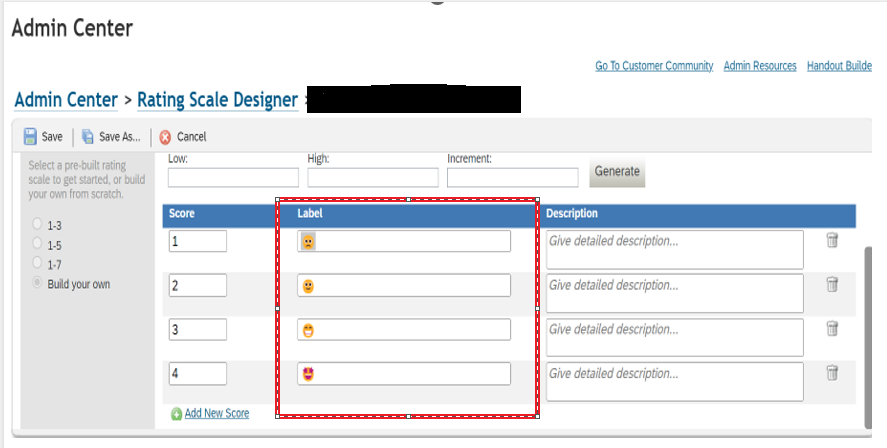
Task: Click the Description box for score 1
Action: [x=675, y=249]
